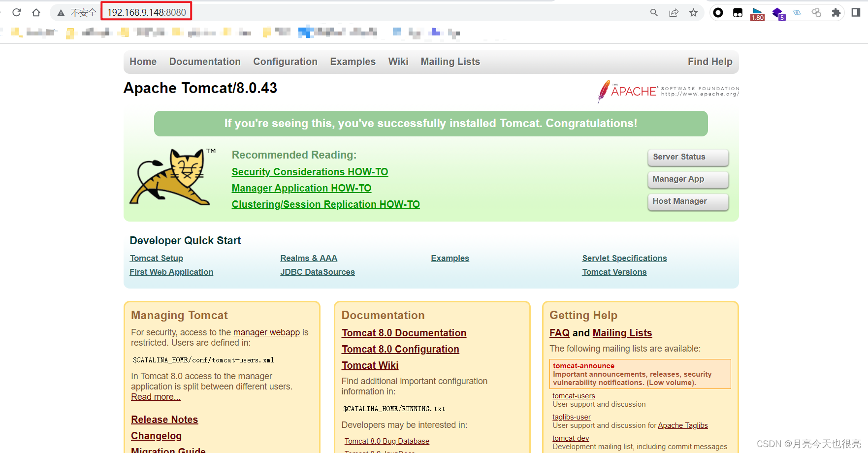Go to the browser home page icon

tap(36, 12)
